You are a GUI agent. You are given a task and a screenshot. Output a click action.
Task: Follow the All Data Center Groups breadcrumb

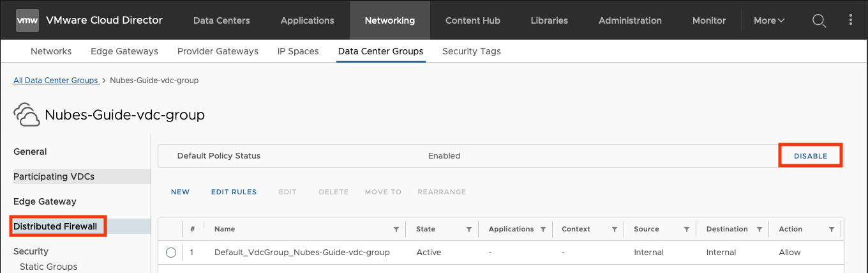[x=56, y=81]
